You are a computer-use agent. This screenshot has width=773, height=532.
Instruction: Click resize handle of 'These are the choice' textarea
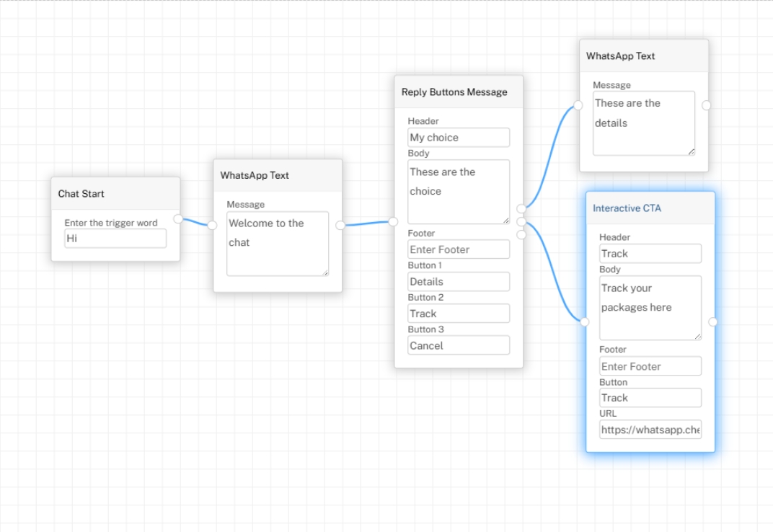click(x=506, y=221)
